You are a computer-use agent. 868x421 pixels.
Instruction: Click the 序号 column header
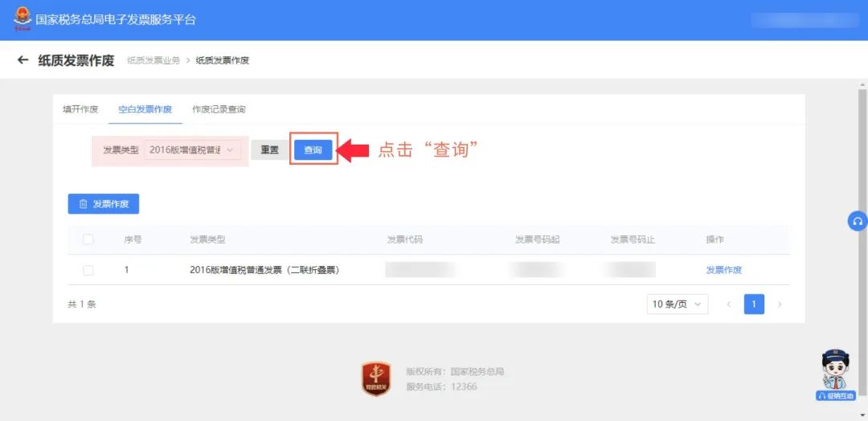133,239
